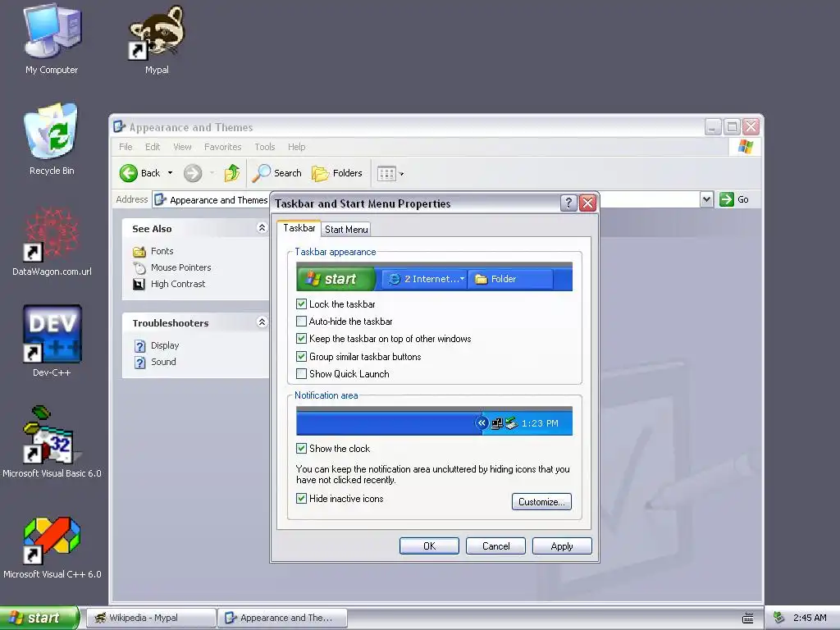
Task: Toggle Hide inactive icons checkbox
Action: (x=302, y=498)
